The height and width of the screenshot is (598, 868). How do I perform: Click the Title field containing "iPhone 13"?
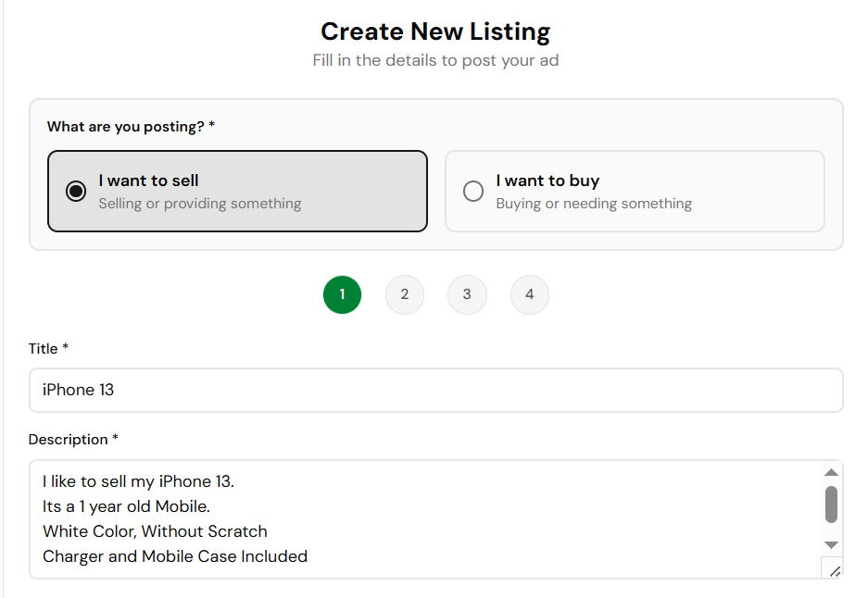[x=435, y=390]
